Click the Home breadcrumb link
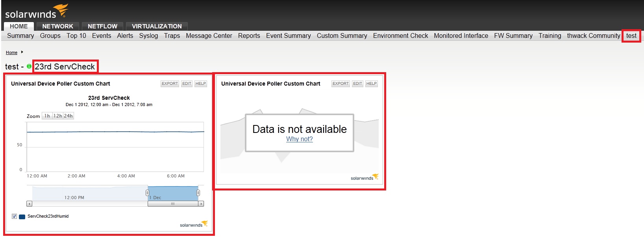The width and height of the screenshot is (644, 237). click(x=11, y=52)
